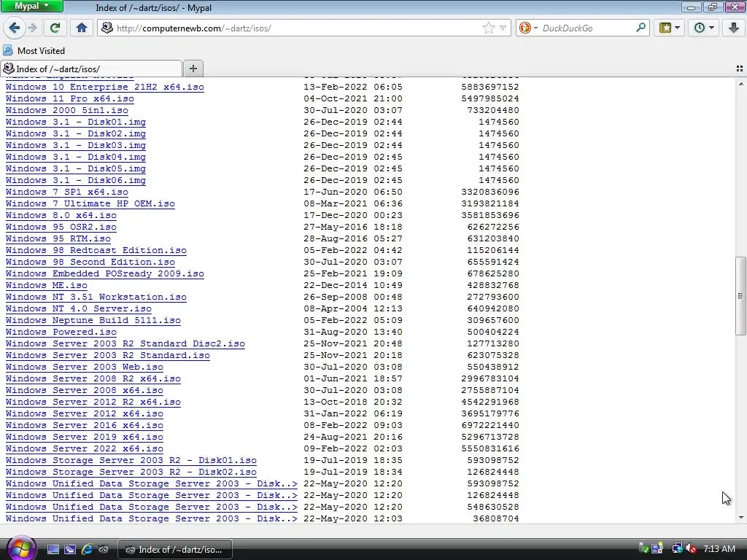Open Windows Storage Server 2003 R2 - Disk01.iso
The width and height of the screenshot is (747, 560).
[131, 460]
